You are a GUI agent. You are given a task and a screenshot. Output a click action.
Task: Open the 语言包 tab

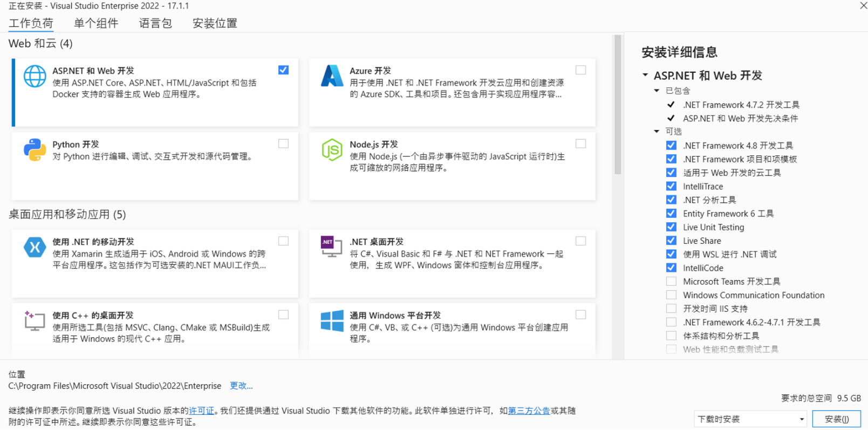[155, 23]
